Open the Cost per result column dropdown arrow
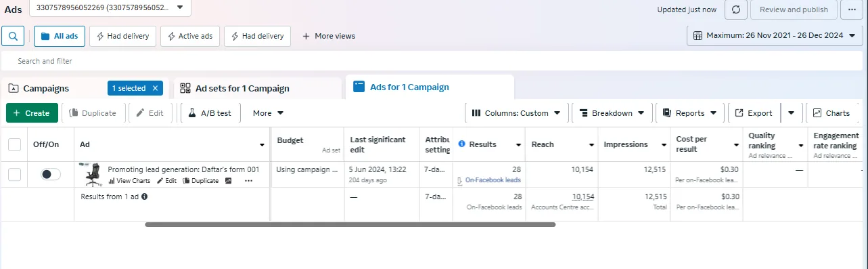Screen dimensions: 868x269 coord(736,145)
